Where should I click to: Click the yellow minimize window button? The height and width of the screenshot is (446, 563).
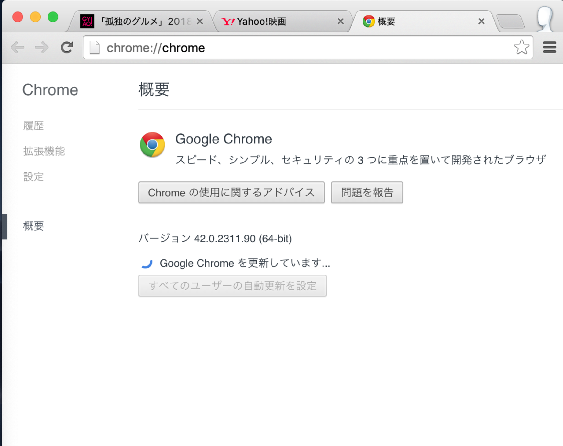click(35, 17)
